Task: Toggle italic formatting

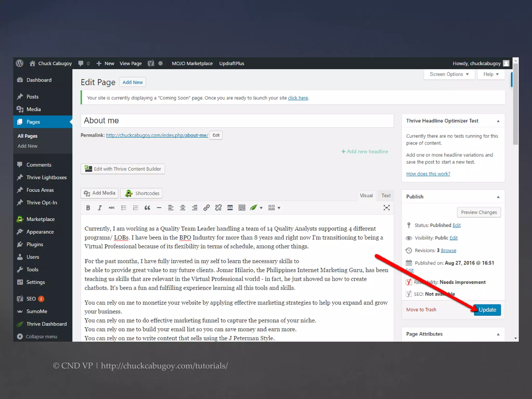Action: tap(100, 208)
